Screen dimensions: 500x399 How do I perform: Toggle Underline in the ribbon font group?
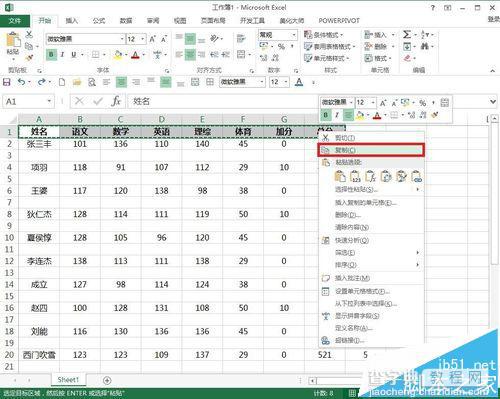[x=74, y=55]
